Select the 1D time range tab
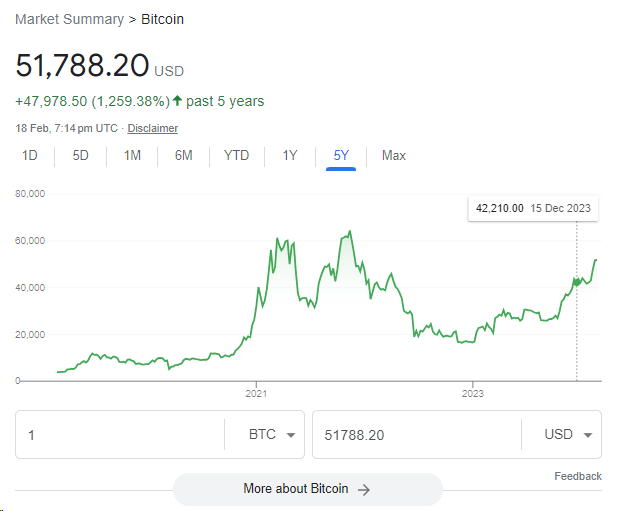Viewport: 618px width, 511px height. (30, 155)
